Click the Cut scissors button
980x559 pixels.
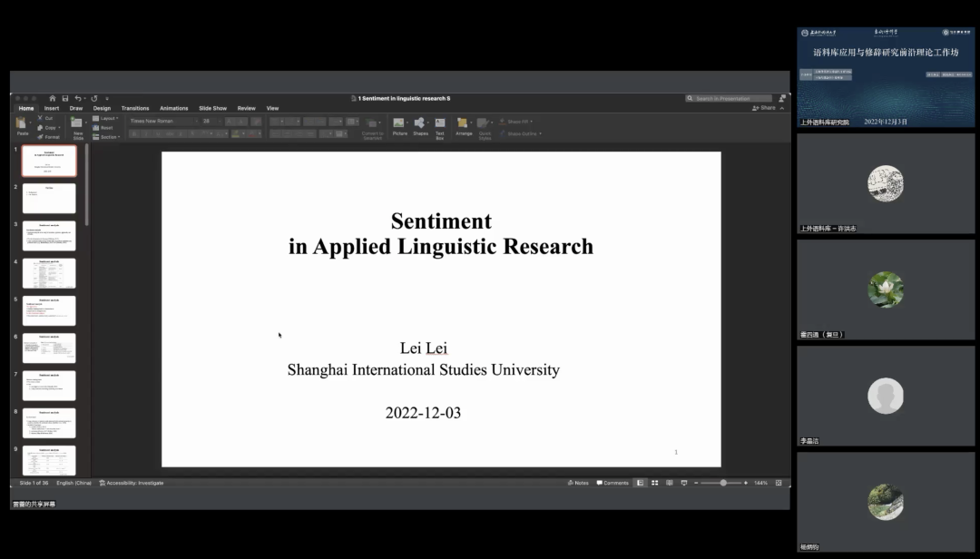pyautogui.click(x=45, y=118)
